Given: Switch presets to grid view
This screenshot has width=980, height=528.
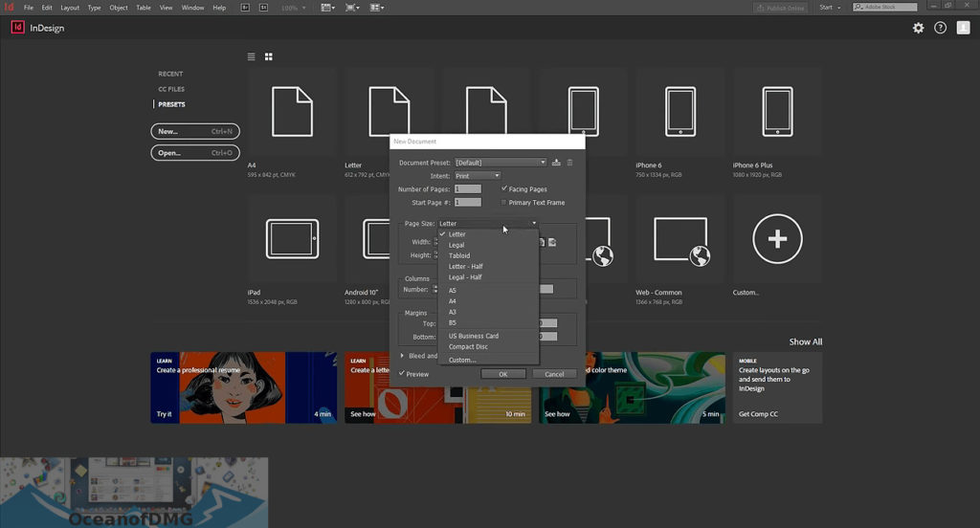Looking at the screenshot, I should [269, 56].
